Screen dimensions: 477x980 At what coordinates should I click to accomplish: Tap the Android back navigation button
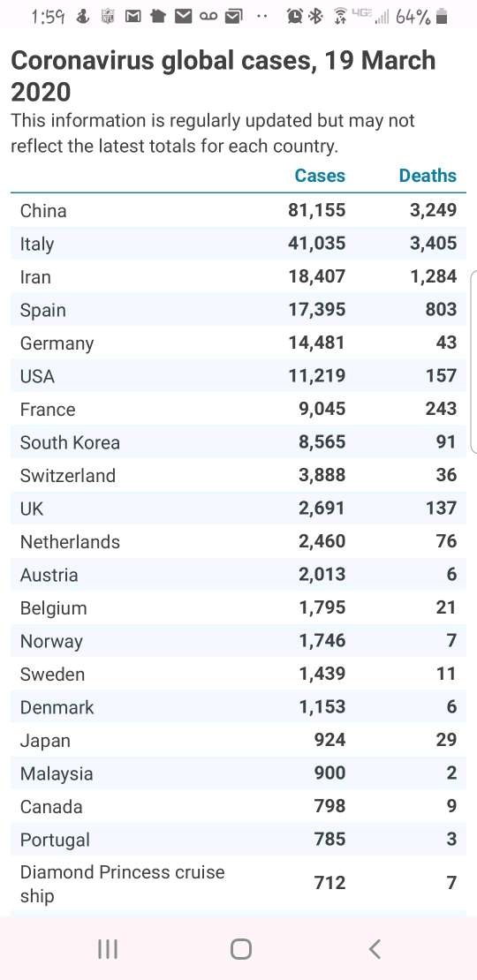[375, 949]
